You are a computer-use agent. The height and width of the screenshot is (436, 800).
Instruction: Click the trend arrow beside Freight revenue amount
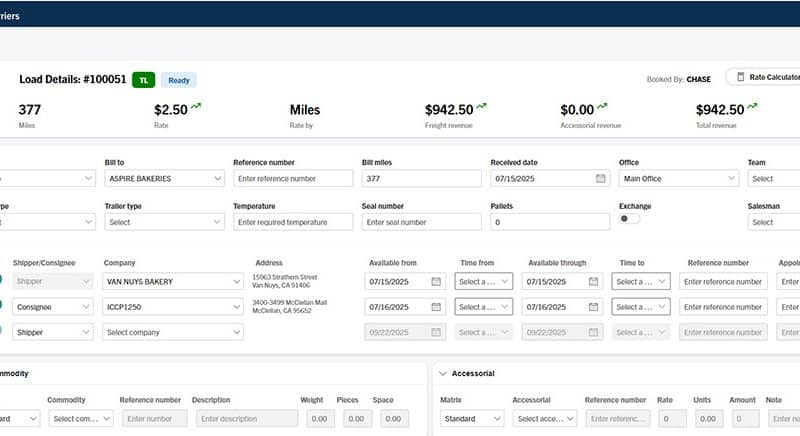[x=482, y=106]
